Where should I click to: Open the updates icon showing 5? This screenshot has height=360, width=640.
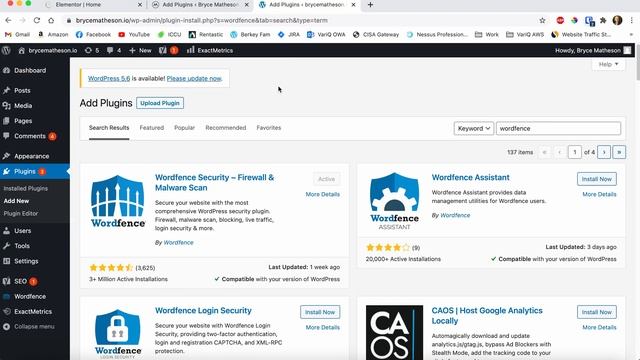click(x=92, y=50)
